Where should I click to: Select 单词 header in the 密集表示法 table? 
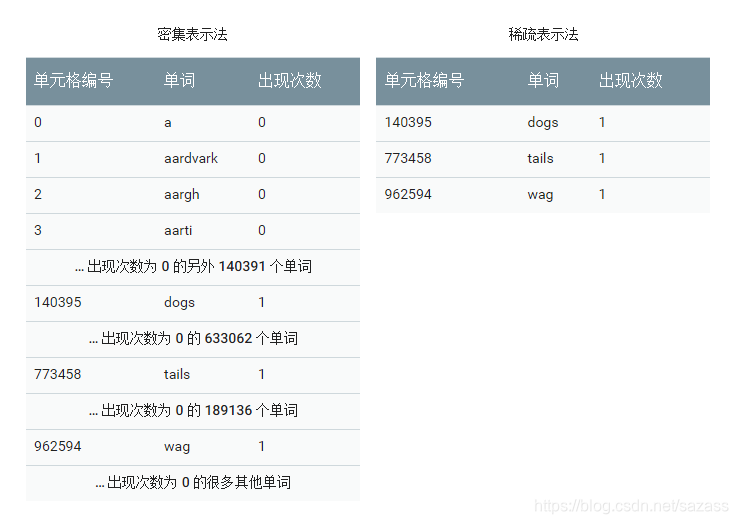point(179,81)
